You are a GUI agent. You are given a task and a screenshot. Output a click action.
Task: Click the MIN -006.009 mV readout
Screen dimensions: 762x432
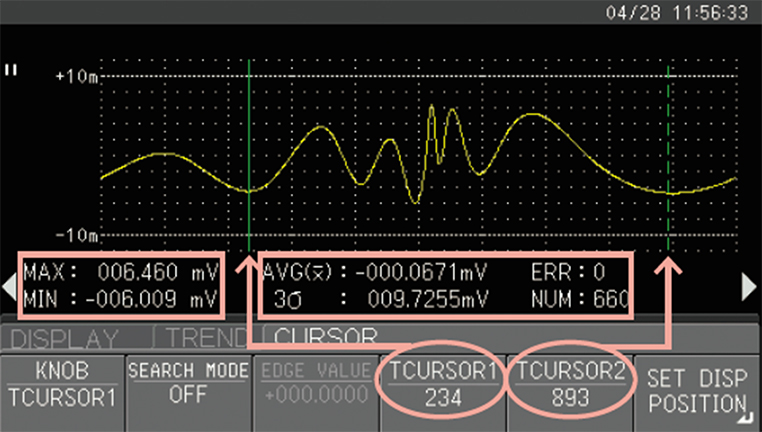[x=121, y=299]
